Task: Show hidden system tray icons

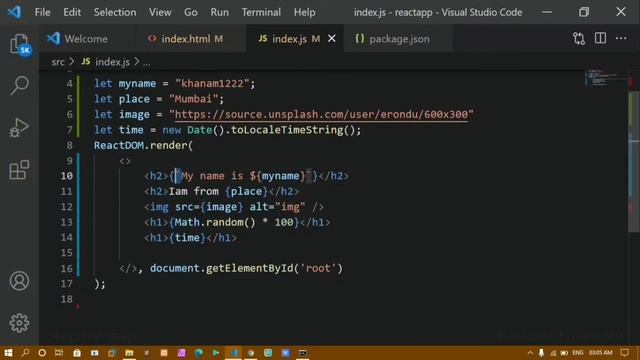Action: point(530,353)
